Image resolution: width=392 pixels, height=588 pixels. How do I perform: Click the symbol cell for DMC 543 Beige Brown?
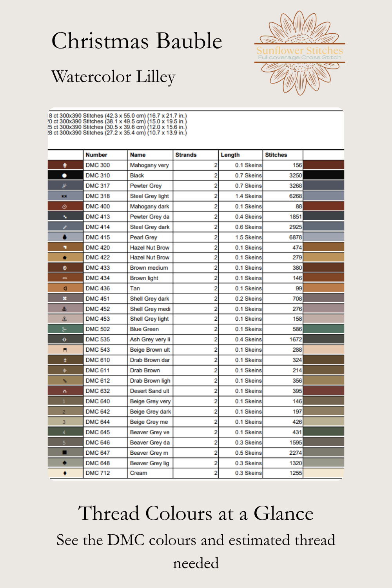(65, 350)
